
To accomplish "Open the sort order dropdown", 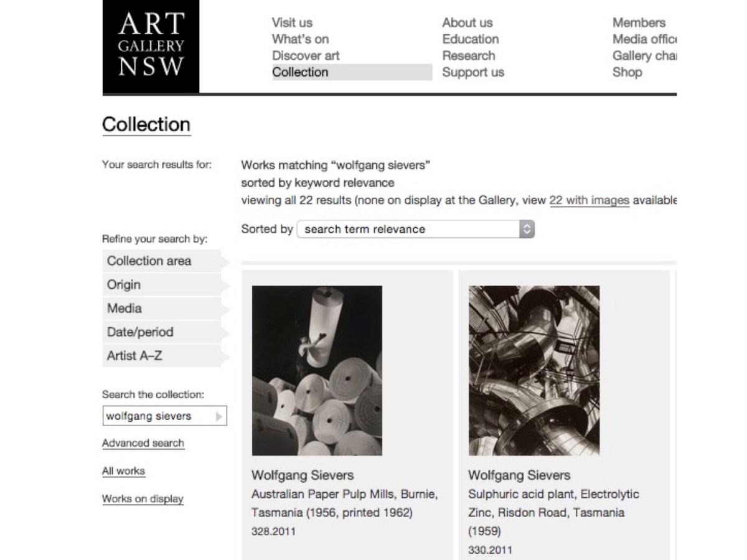I will (415, 229).
